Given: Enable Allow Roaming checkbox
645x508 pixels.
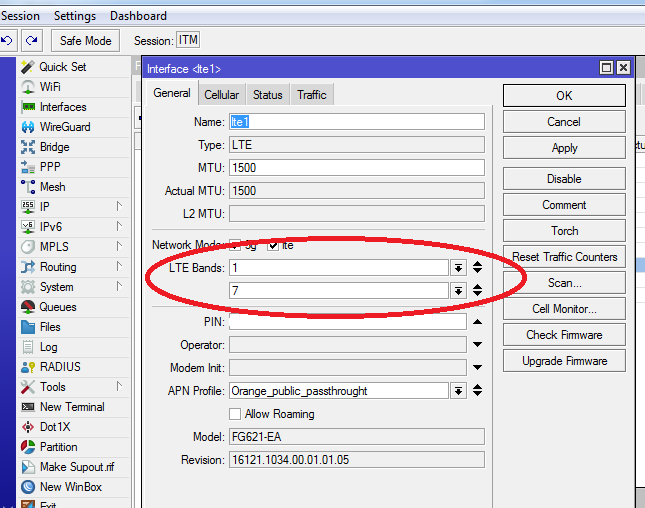Looking at the screenshot, I should click(235, 414).
